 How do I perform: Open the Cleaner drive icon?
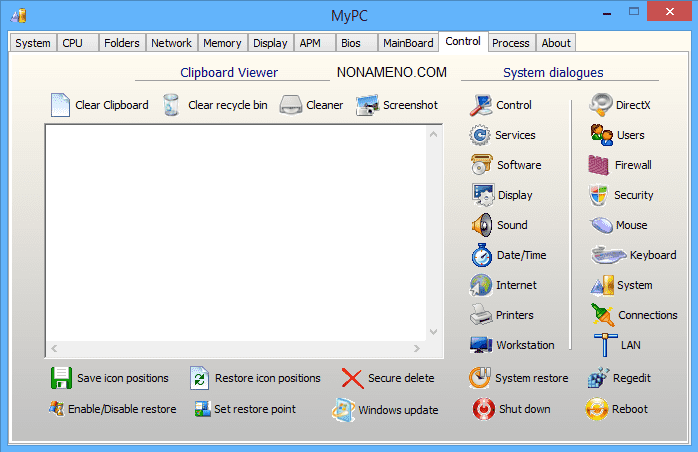(x=290, y=105)
